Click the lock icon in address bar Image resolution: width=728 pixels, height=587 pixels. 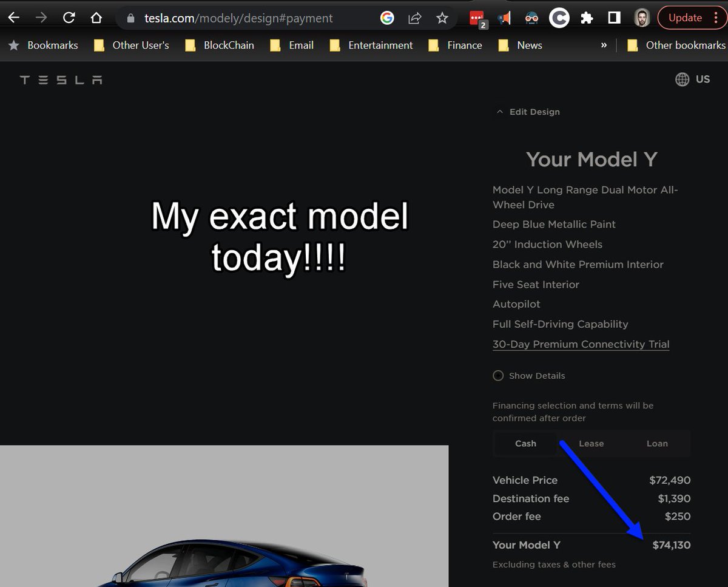pyautogui.click(x=130, y=18)
